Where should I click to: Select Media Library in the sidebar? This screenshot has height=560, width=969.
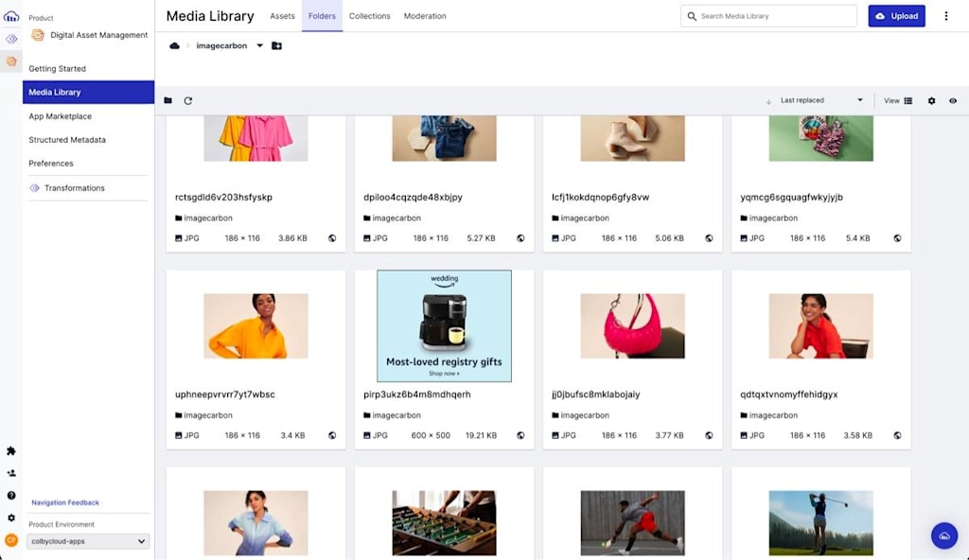[x=88, y=92]
